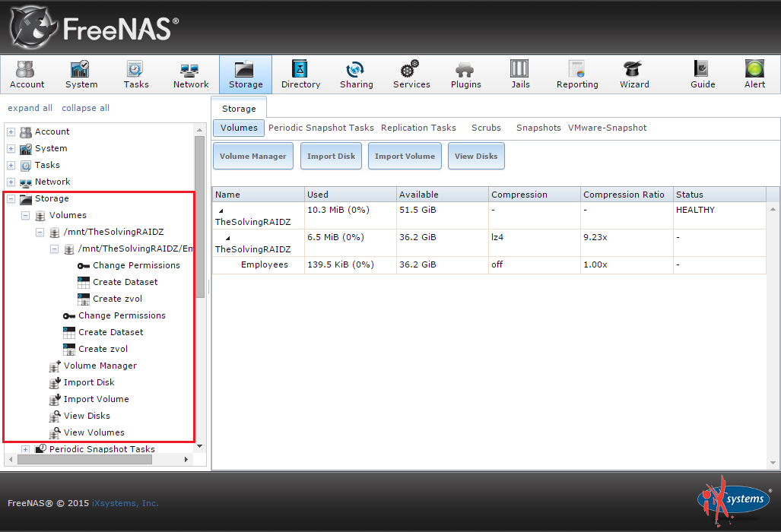Expand the Account tree node
The height and width of the screenshot is (532, 781).
tap(11, 132)
